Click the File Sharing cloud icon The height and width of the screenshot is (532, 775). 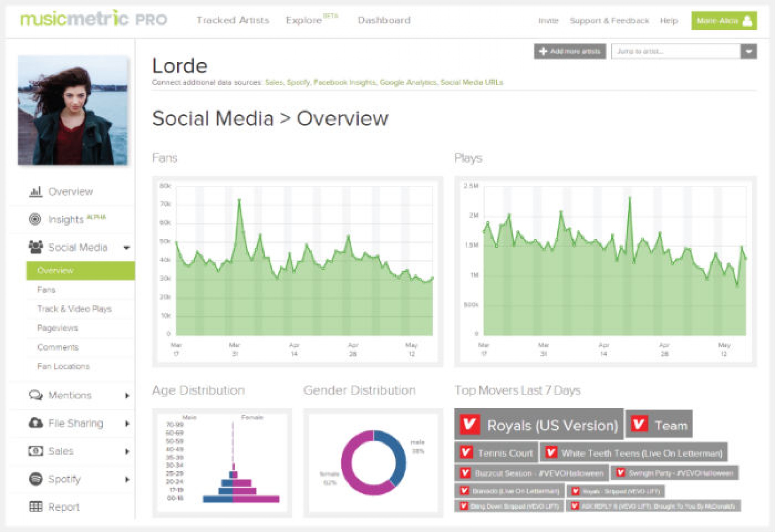click(x=36, y=423)
